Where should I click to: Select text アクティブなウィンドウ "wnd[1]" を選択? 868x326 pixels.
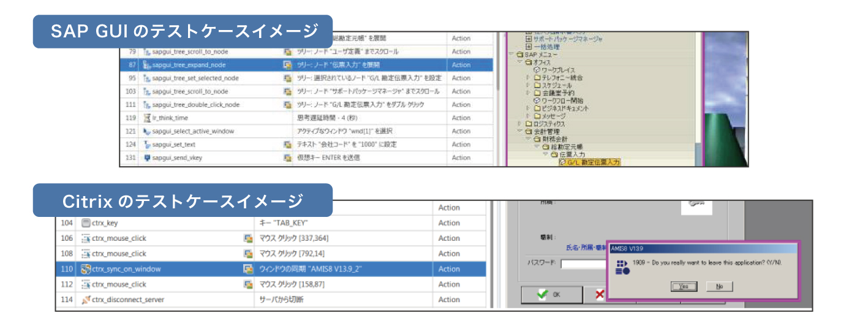[344, 131]
